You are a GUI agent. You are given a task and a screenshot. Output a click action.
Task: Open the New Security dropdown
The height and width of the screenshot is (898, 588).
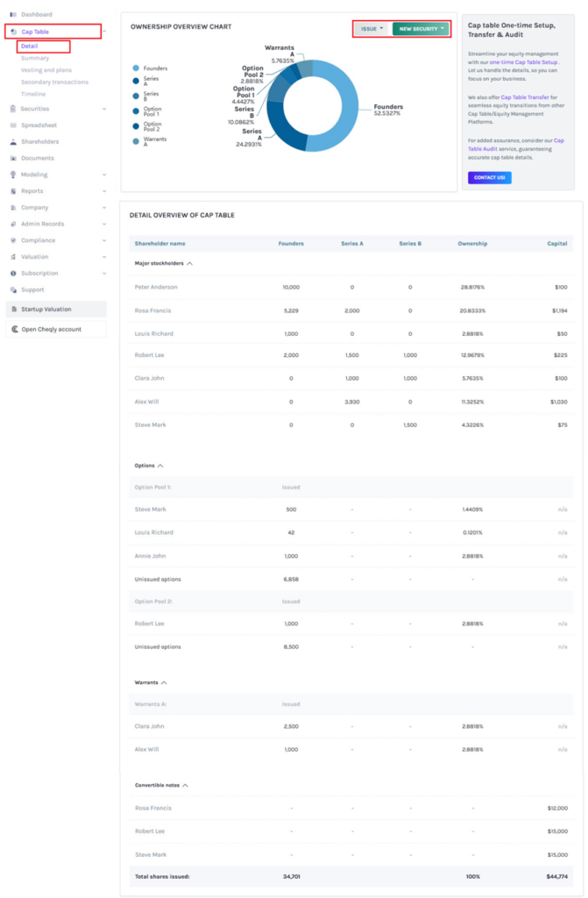pos(420,29)
